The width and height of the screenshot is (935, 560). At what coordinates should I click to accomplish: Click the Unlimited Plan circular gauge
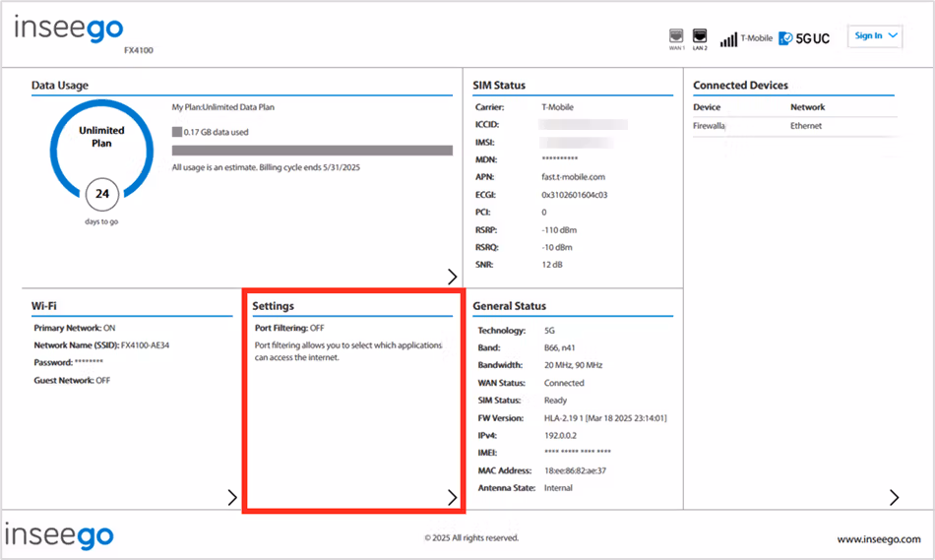click(x=101, y=149)
